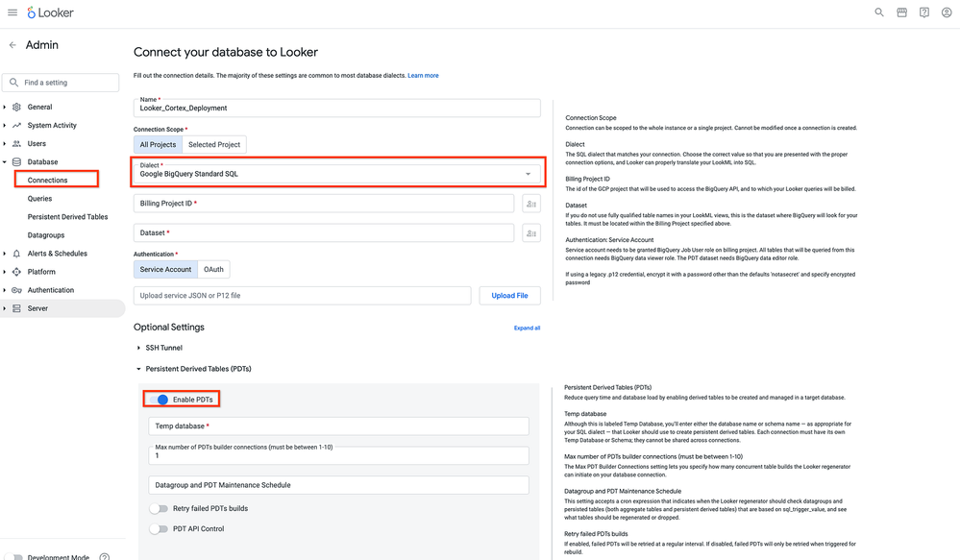Click the Development Mode help icon
960x560 pixels.
(x=105, y=557)
